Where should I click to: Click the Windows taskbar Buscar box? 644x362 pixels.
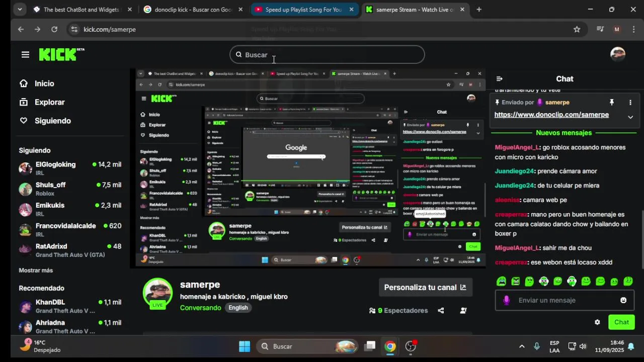307,346
